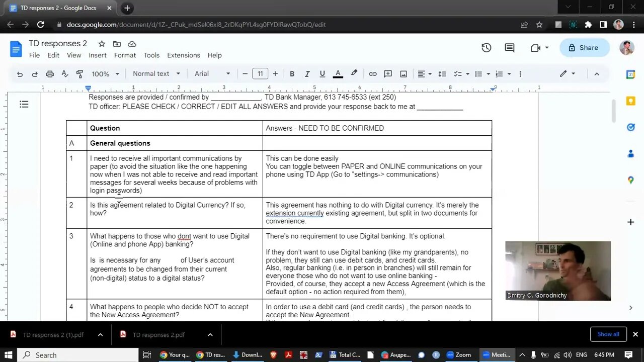Open the bulleted list dropdown arrow
Image resolution: width=644 pixels, height=362 pixels.
(x=488, y=74)
